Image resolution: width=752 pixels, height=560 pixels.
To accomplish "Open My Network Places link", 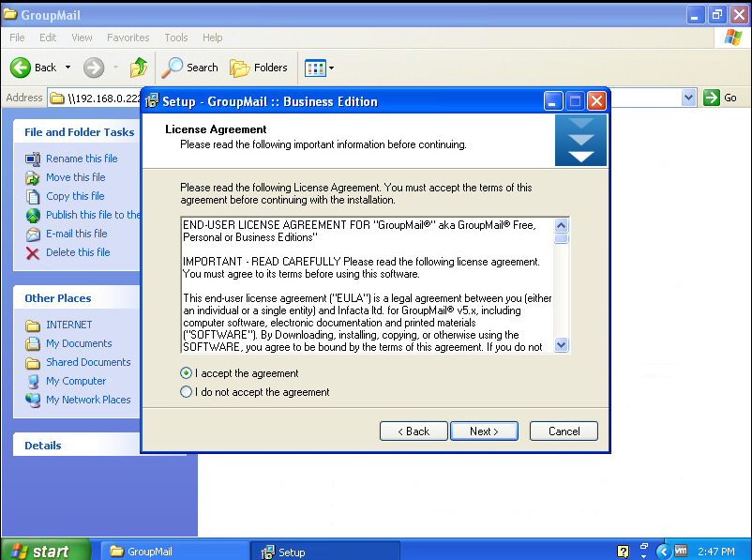I will point(88,400).
